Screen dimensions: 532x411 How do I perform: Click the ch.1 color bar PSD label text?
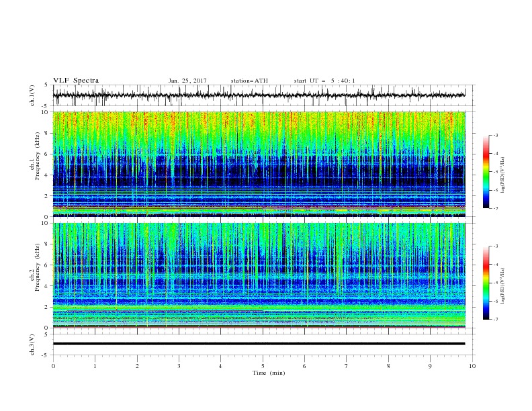[x=503, y=175]
